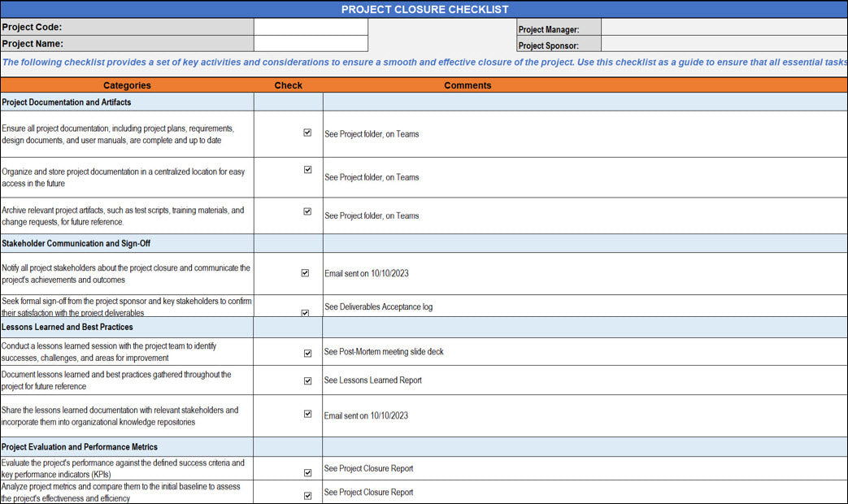Select the Project Manager value field
Screen dimensions: 848x504
pyautogui.click(x=724, y=28)
